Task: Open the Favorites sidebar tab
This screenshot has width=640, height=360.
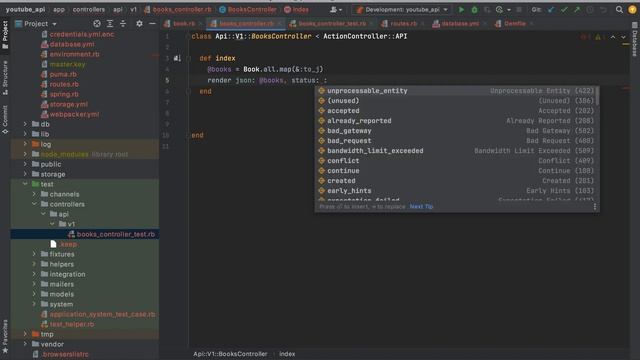Action: [5, 336]
